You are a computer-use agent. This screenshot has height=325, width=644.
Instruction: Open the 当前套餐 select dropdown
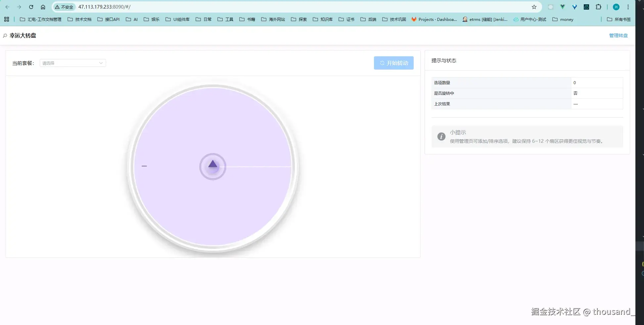73,63
